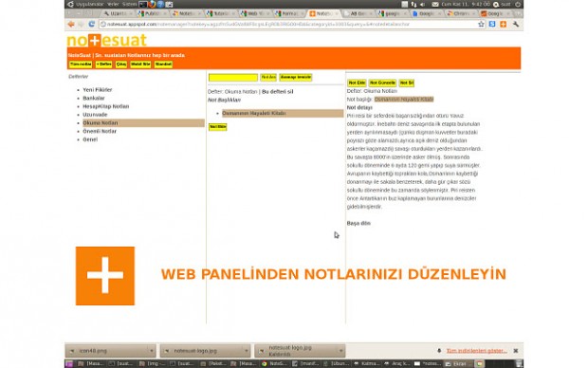588x368 pixels.
Task: Click the power icon in the top panel
Action: [518, 4]
